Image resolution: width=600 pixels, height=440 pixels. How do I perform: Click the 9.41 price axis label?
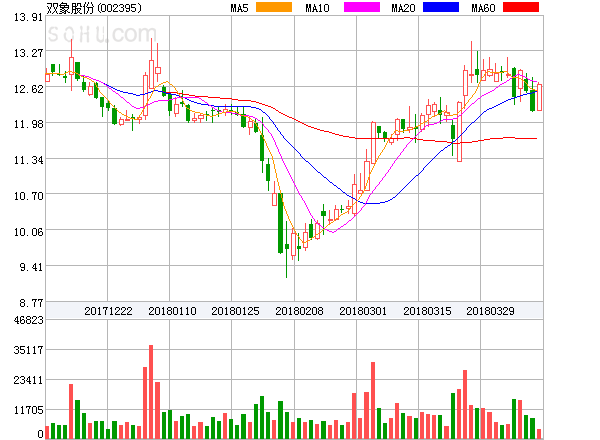(x=31, y=267)
